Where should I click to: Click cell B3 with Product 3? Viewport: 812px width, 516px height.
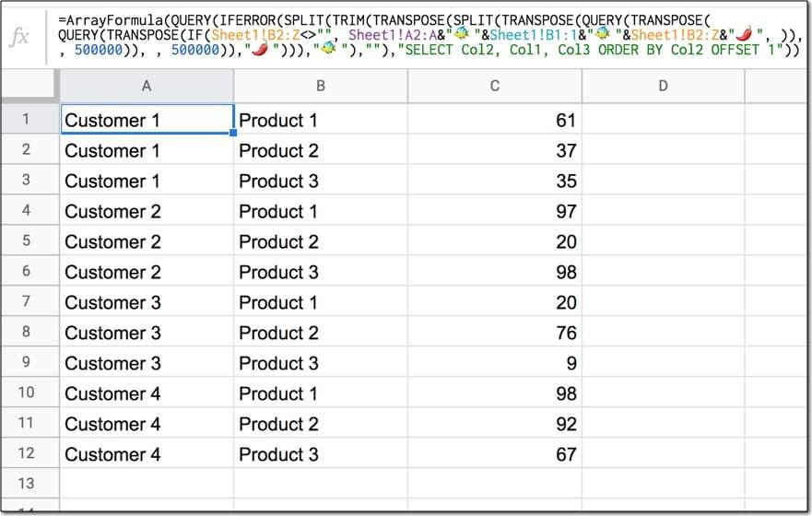pos(321,180)
